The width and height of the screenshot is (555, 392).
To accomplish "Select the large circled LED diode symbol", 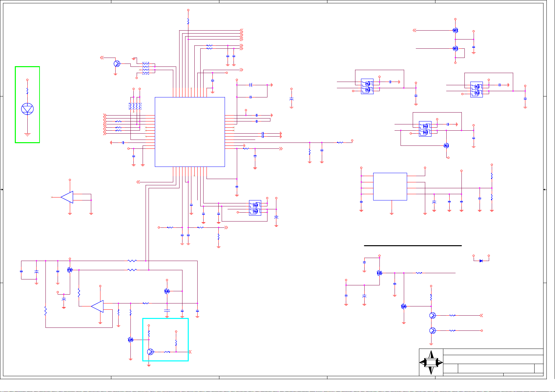I will click(27, 109).
